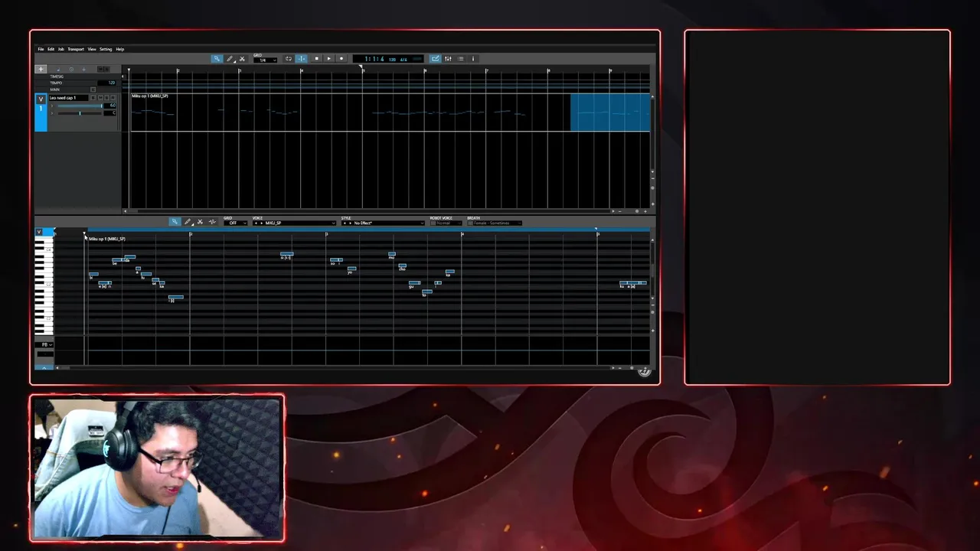Toggle mute on Leo need cap 1 track
Viewport: 980px width, 551px height.
pyautogui.click(x=100, y=98)
